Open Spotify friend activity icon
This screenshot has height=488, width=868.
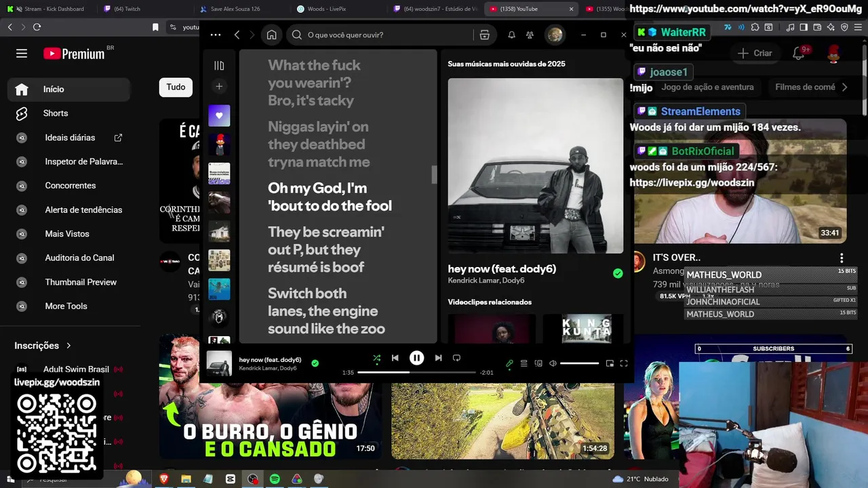pos(530,35)
